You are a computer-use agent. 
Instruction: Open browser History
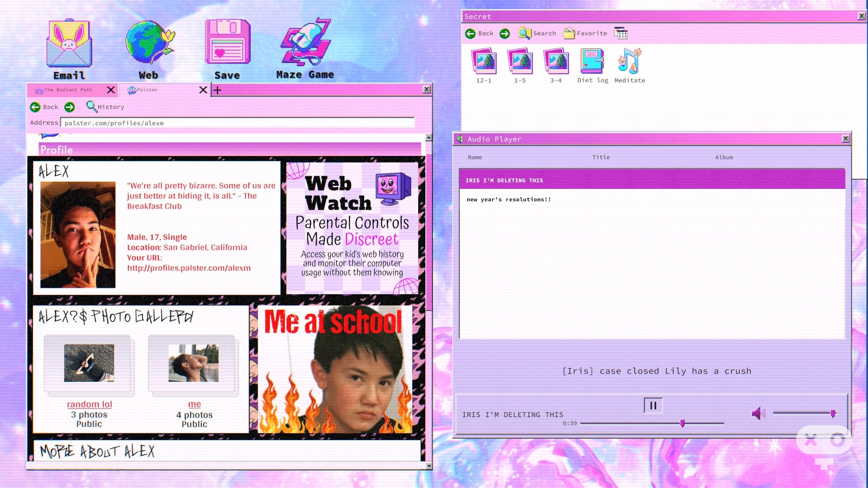point(105,107)
